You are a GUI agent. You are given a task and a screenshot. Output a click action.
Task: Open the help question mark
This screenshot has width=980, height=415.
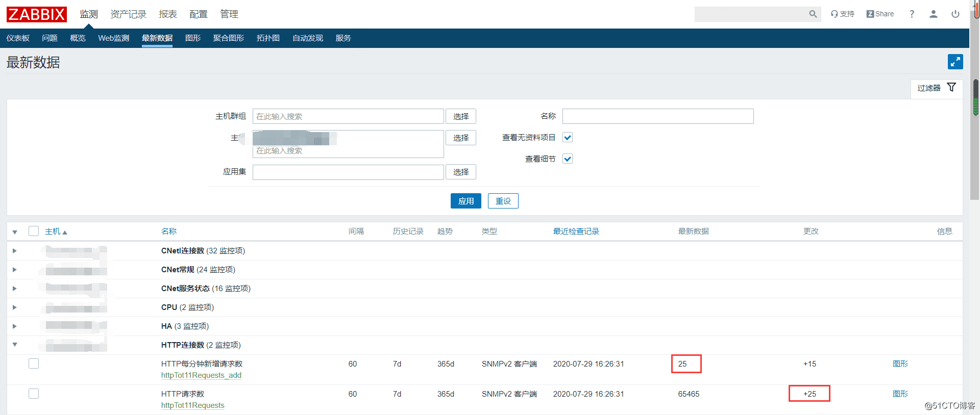912,14
